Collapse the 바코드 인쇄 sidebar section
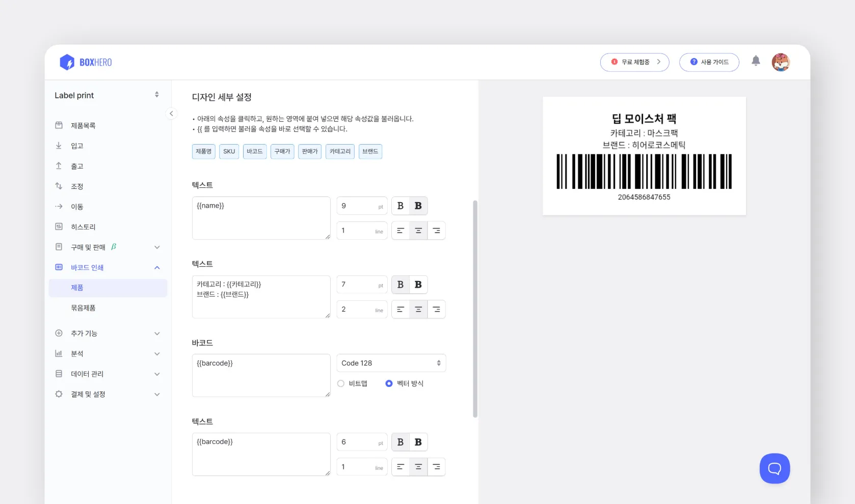The height and width of the screenshot is (504, 855). point(156,267)
